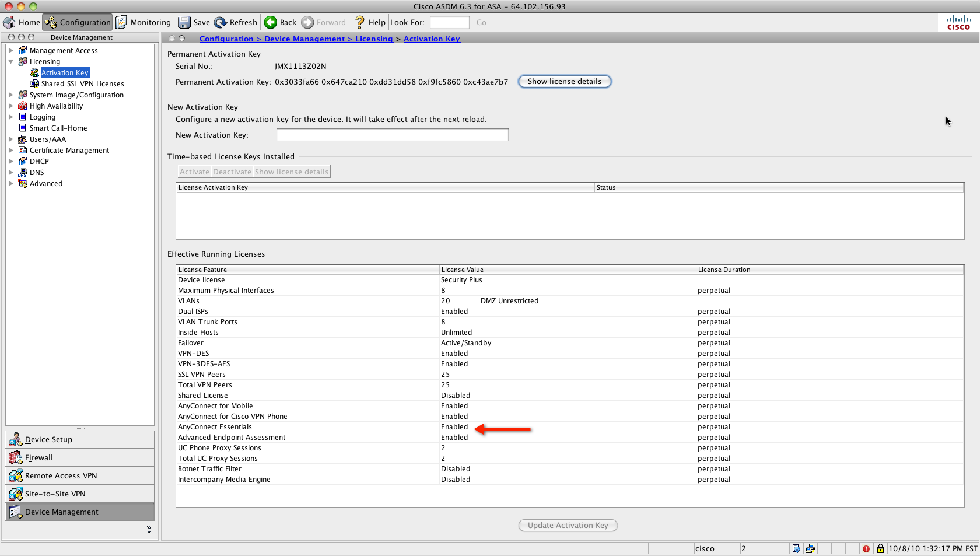Go back with the green Back arrow
Screen dimensions: 980x556
pos(281,23)
